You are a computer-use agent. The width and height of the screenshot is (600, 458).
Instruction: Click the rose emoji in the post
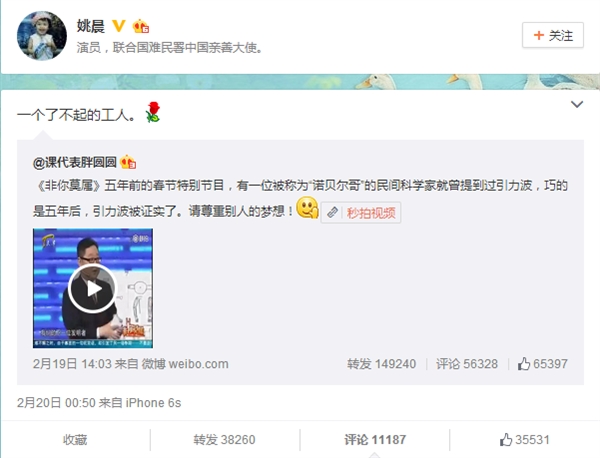point(153,112)
